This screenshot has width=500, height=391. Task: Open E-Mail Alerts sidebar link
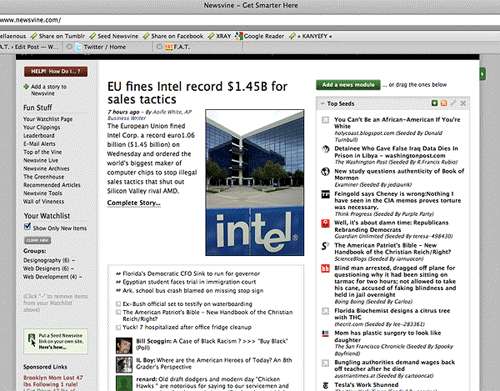click(39, 144)
